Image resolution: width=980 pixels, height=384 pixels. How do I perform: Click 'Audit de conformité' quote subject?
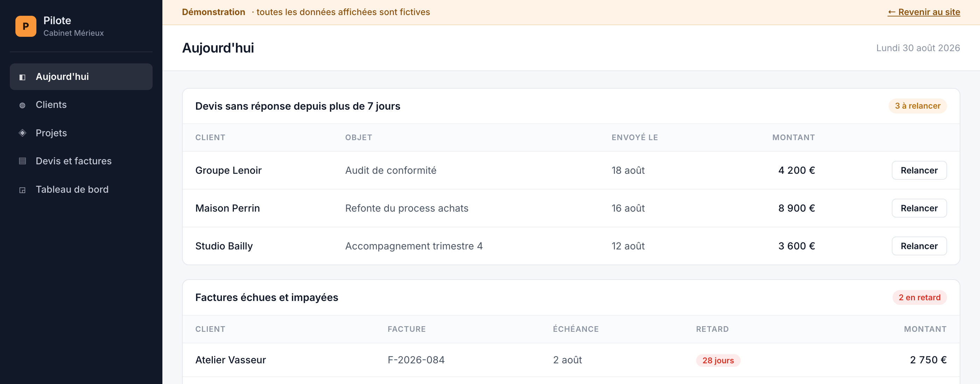click(x=391, y=170)
